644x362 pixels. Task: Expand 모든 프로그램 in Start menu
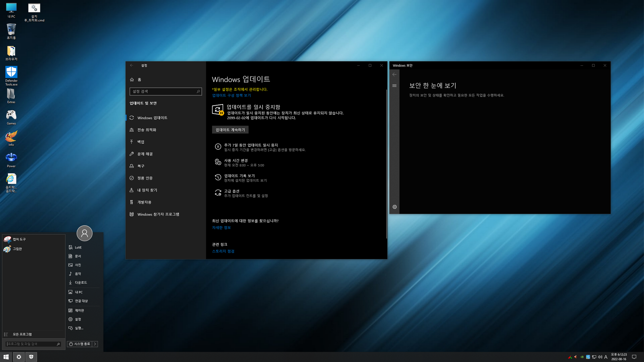click(33, 334)
